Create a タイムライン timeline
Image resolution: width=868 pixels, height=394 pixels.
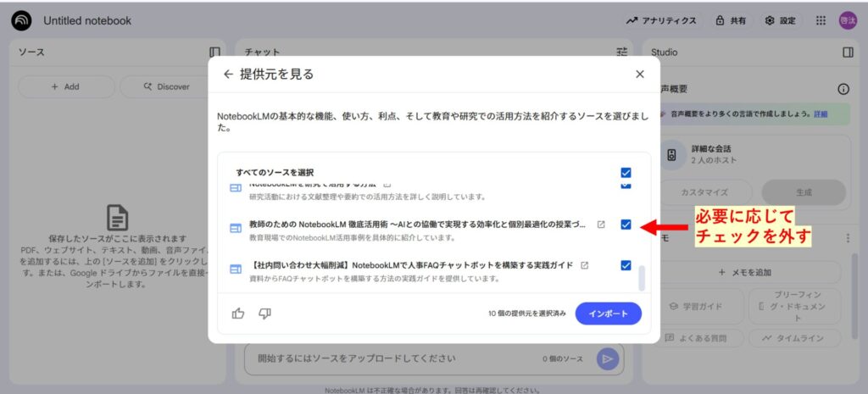click(795, 338)
